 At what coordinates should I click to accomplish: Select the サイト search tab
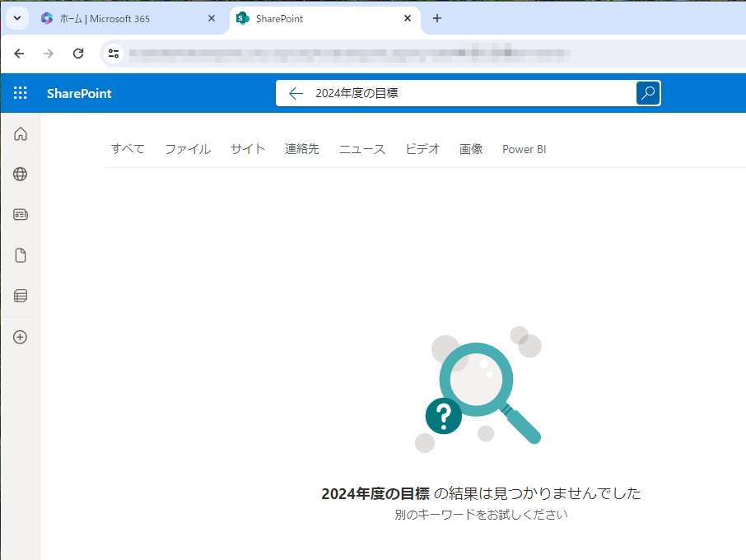click(x=248, y=149)
